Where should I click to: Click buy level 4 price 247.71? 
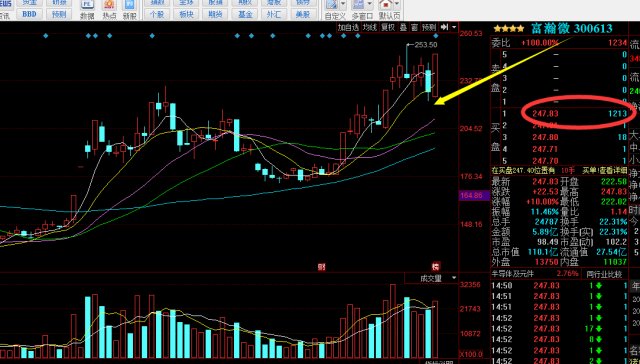coord(545,149)
